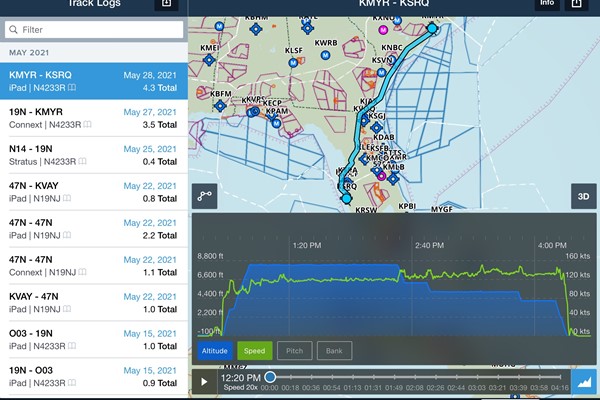Change the Speed 20x playback rate
Image resolution: width=600 pixels, height=400 pixels.
(241, 387)
